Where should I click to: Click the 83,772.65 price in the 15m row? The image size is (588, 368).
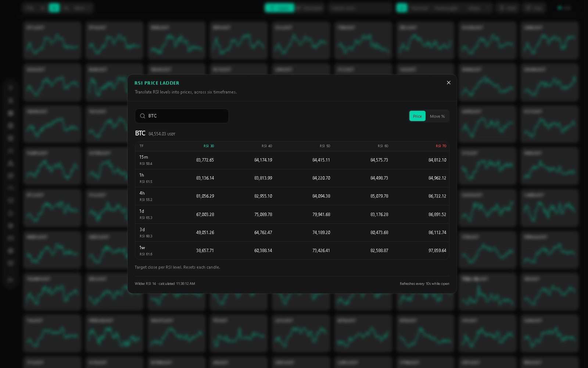pos(205,160)
